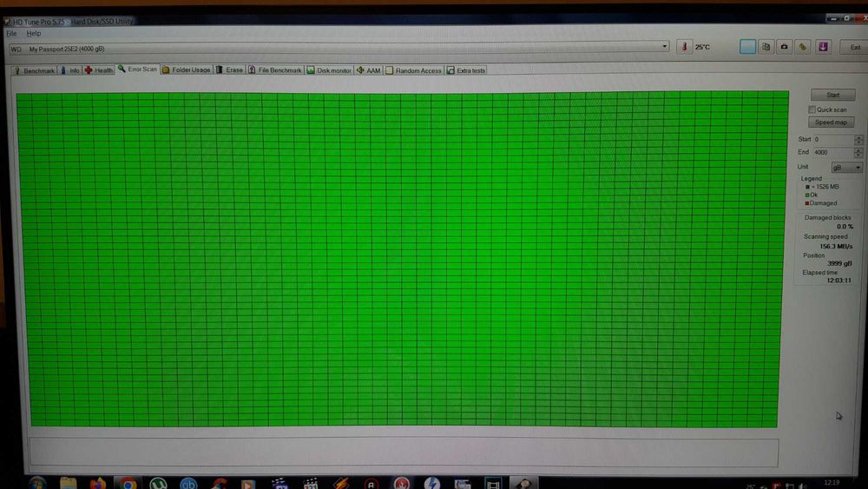This screenshot has height=489, width=868.
Task: Click the taskbar clock
Action: click(x=832, y=483)
